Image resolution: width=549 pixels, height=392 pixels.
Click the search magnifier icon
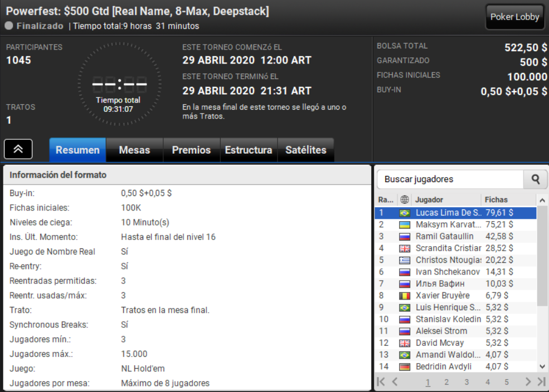tap(536, 179)
